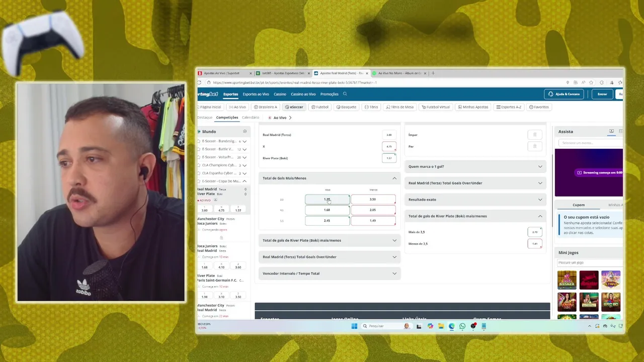Open the Esportes main nav tab
Screen dimensions: 644x362
coord(230,94)
